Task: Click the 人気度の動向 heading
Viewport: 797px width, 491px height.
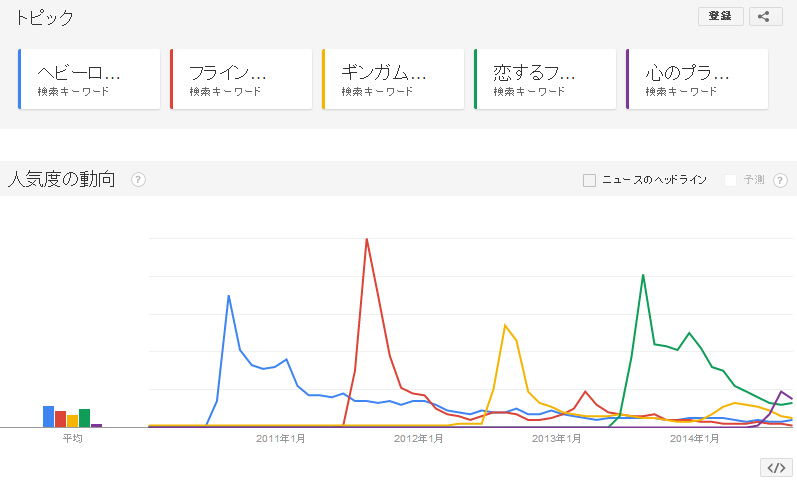Action: pyautogui.click(x=62, y=180)
